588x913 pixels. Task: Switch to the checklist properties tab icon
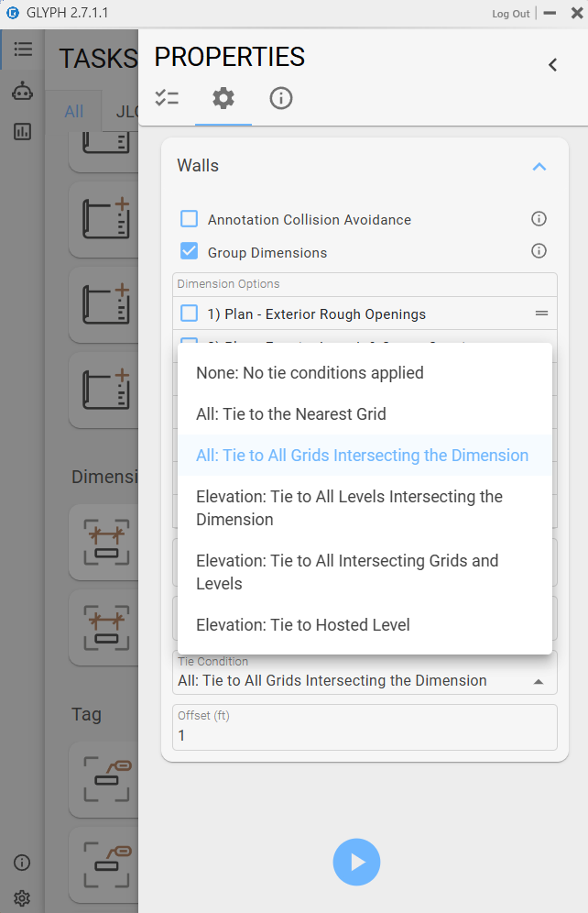pyautogui.click(x=167, y=98)
